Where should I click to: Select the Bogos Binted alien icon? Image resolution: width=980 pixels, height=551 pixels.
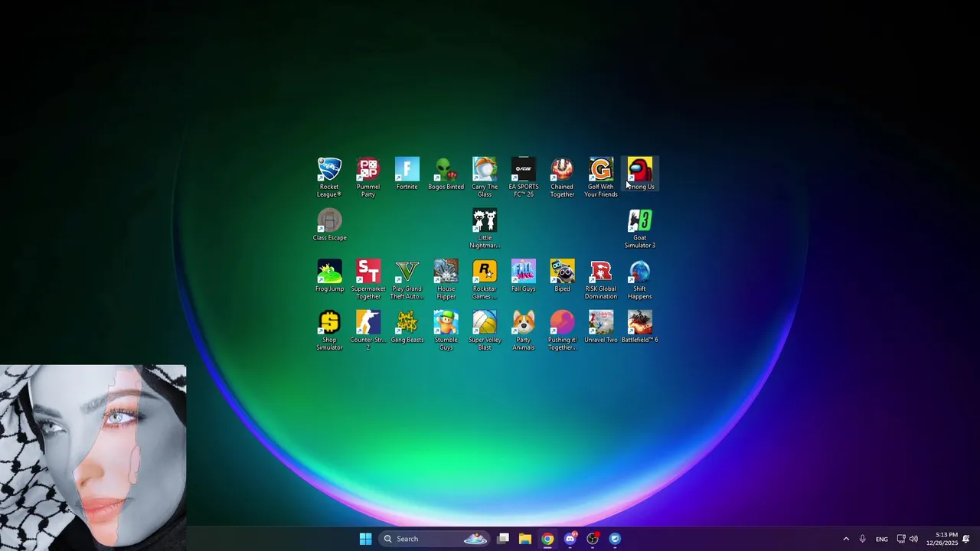[446, 174]
